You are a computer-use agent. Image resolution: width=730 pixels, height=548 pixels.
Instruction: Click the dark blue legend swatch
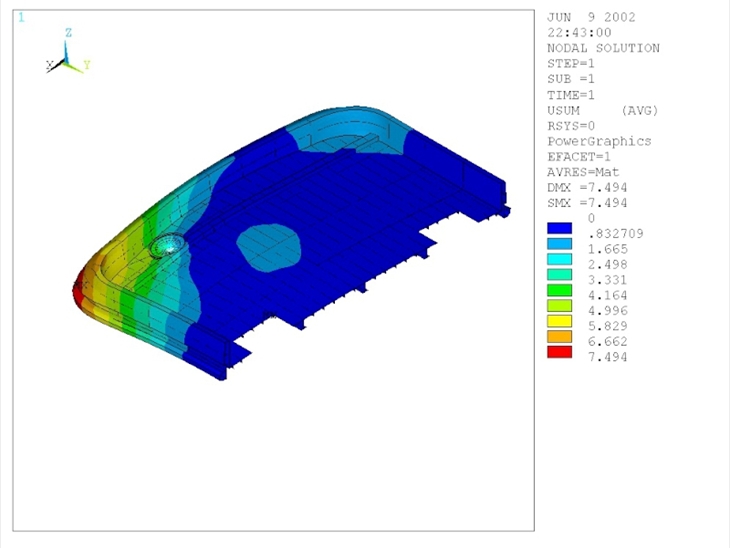559,228
